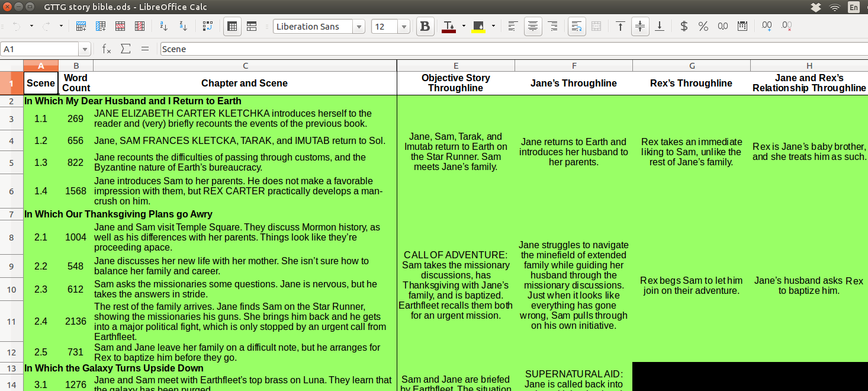Click the Merge and Center Cells icon

596,27
